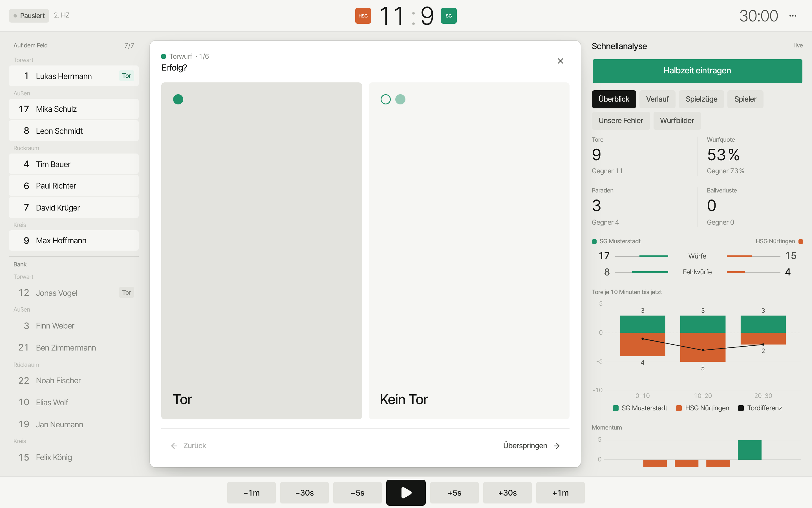The image size is (812, 508).
Task: Rewind the clock by one minute
Action: pos(251,492)
